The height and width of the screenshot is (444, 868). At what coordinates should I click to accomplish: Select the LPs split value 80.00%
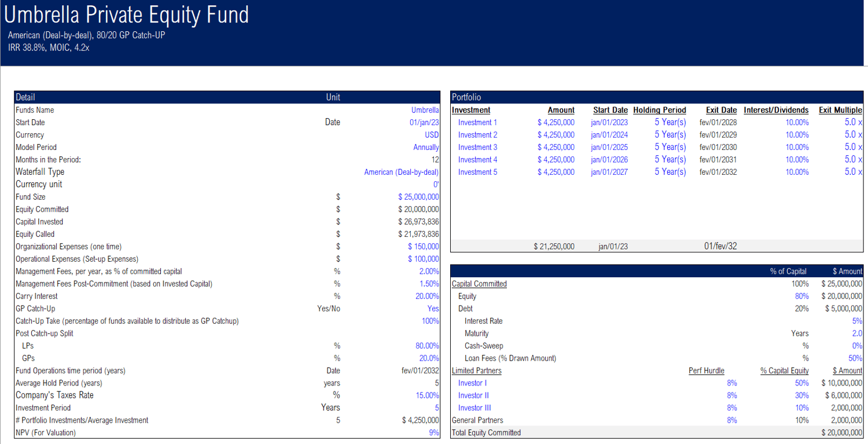[427, 346]
